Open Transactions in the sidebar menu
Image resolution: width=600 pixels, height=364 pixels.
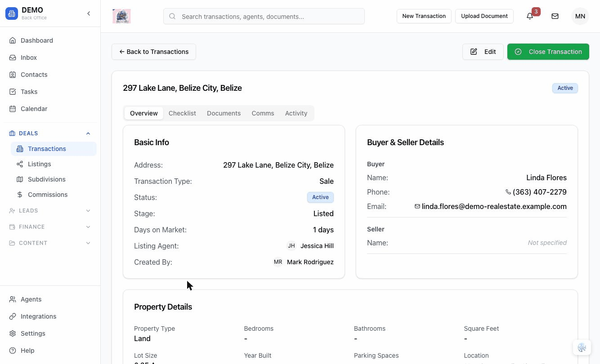click(54, 149)
